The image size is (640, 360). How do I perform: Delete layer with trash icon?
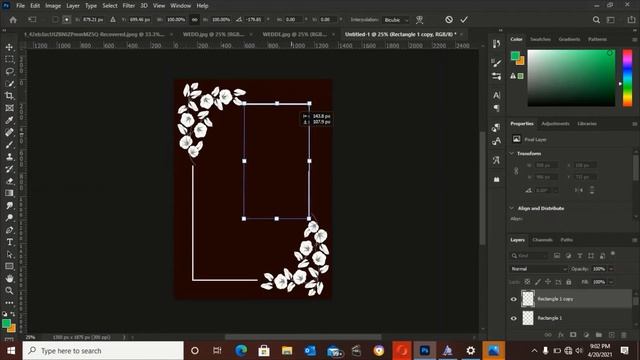point(624,335)
